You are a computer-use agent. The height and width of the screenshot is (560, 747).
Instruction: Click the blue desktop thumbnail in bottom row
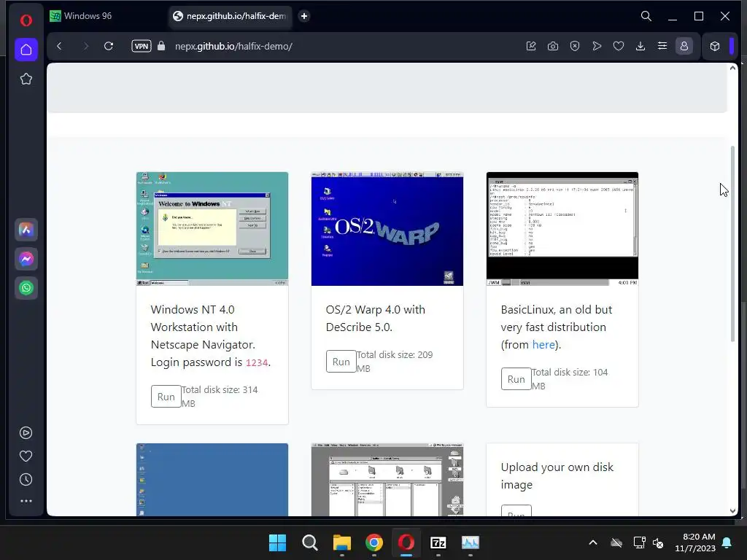pos(212,480)
